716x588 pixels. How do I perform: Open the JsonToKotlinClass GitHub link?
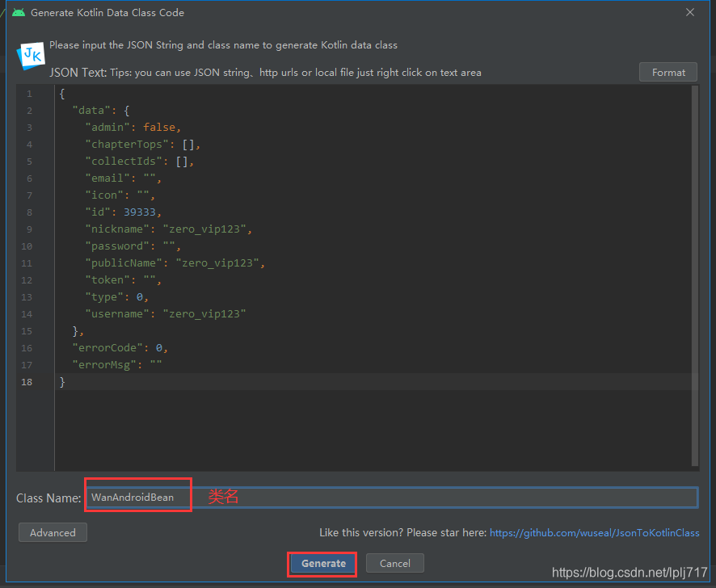point(594,533)
